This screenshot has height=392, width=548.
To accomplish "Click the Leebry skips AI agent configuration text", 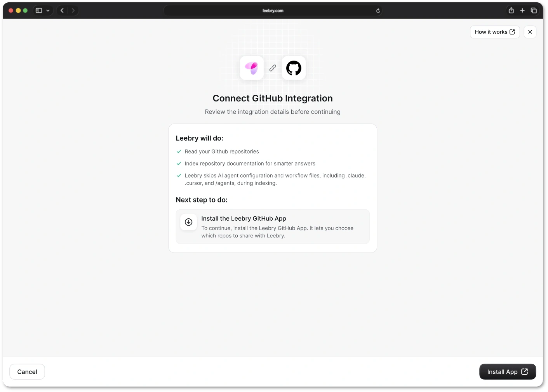I will pyautogui.click(x=275, y=179).
